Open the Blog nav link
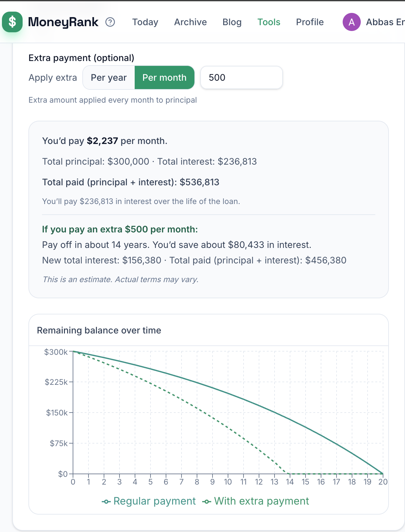 click(232, 22)
